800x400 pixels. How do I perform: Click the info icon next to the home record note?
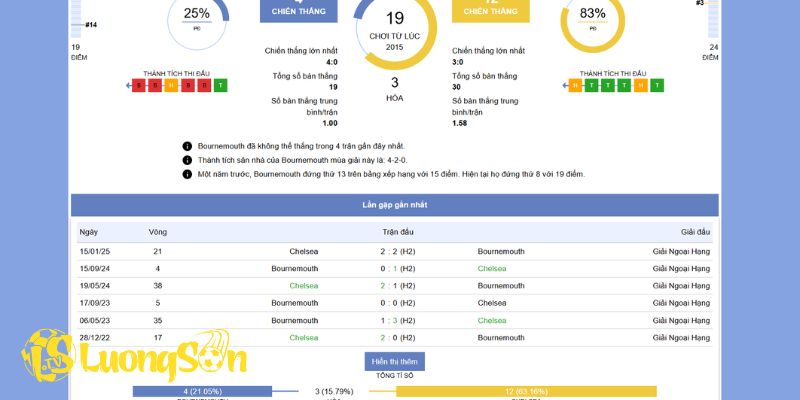[x=187, y=160]
